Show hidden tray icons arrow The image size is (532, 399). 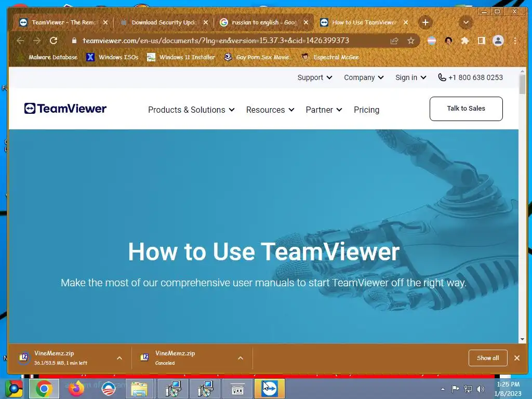coord(443,389)
